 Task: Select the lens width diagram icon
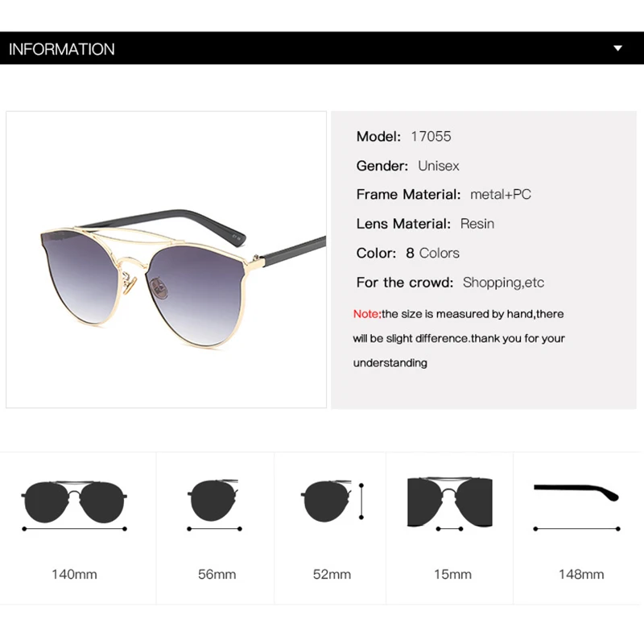point(214,506)
